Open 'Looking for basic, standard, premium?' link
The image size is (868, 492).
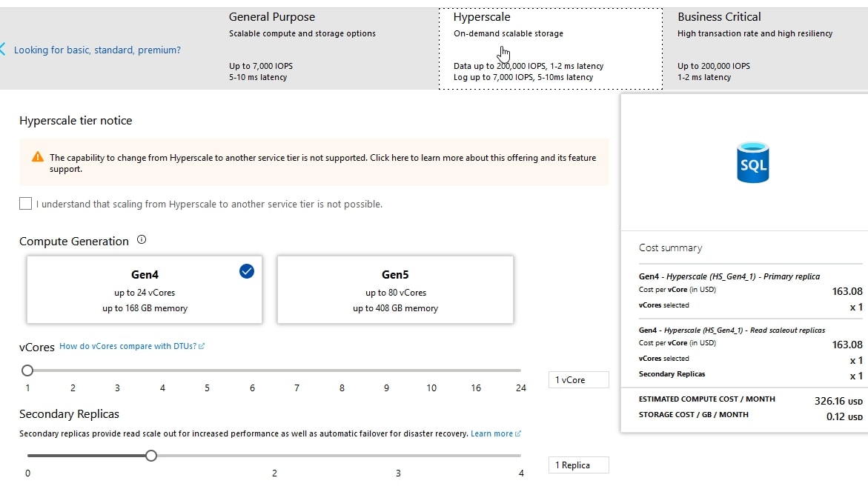(97, 50)
